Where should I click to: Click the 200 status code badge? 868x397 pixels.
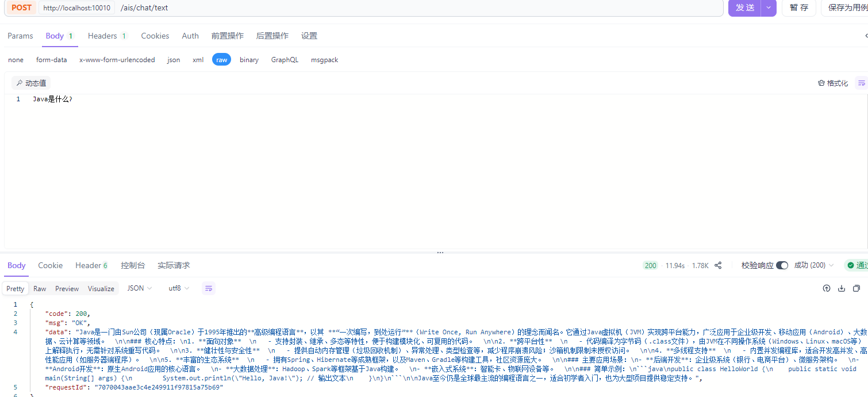tap(651, 265)
